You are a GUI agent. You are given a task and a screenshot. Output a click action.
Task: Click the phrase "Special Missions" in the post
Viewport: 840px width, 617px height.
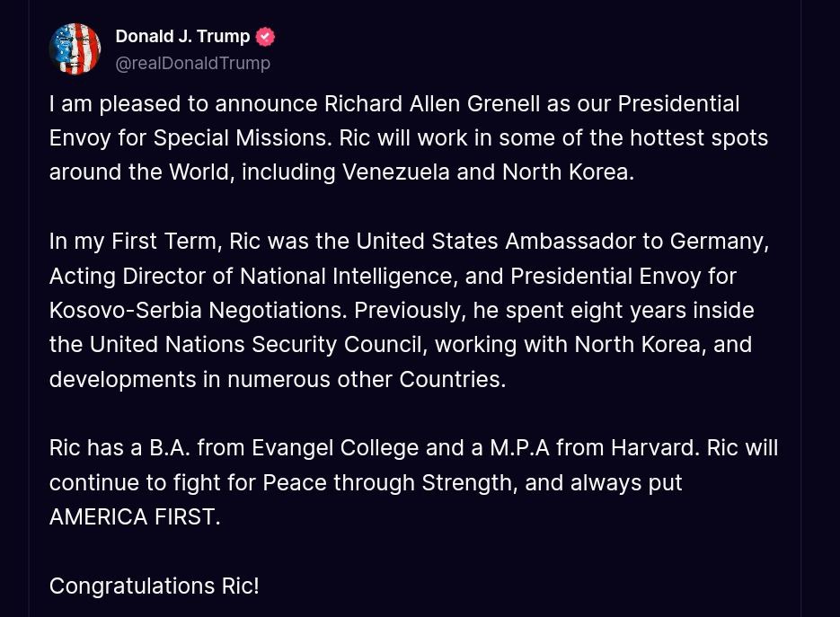[x=240, y=137]
